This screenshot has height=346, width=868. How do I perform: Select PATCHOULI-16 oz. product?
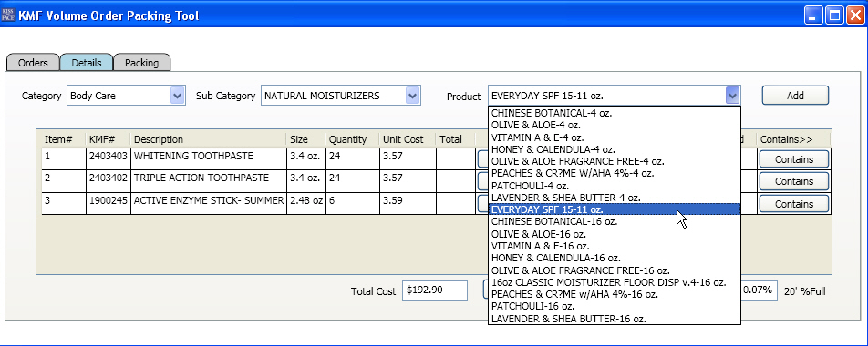click(x=614, y=306)
